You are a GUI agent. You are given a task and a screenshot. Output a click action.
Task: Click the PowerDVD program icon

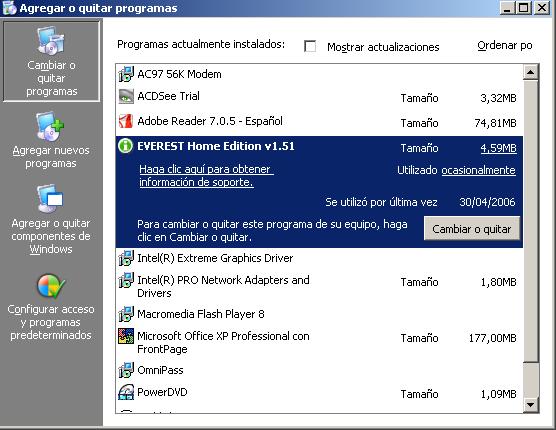coord(126,392)
